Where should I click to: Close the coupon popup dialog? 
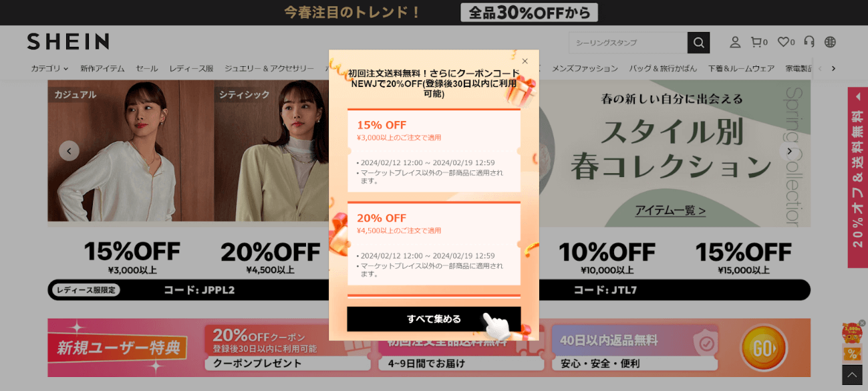[x=525, y=61]
